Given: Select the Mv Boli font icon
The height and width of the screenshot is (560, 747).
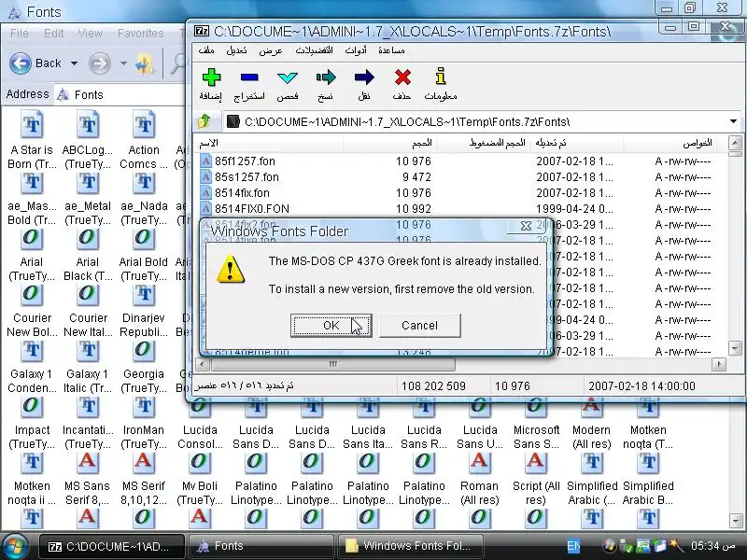Looking at the screenshot, I should (x=200, y=463).
